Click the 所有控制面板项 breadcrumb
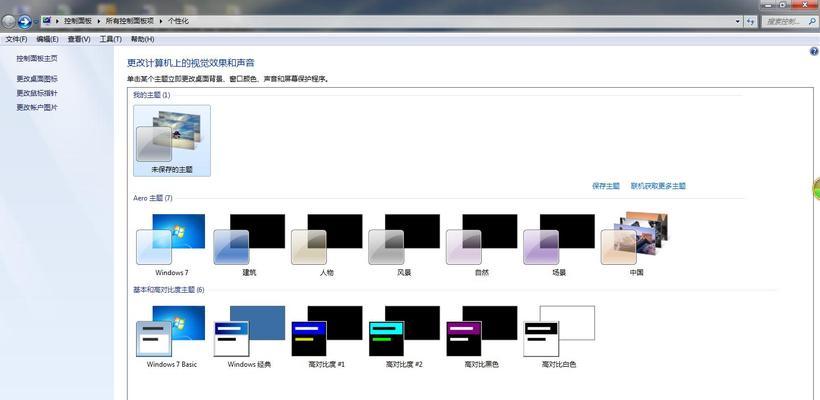 click(130, 21)
